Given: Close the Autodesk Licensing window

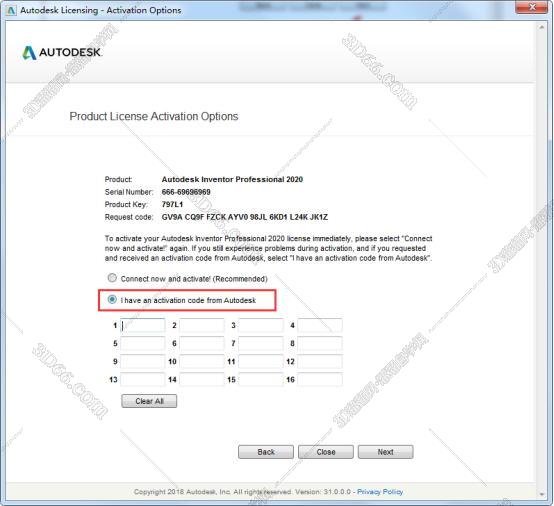Looking at the screenshot, I should point(532,7).
